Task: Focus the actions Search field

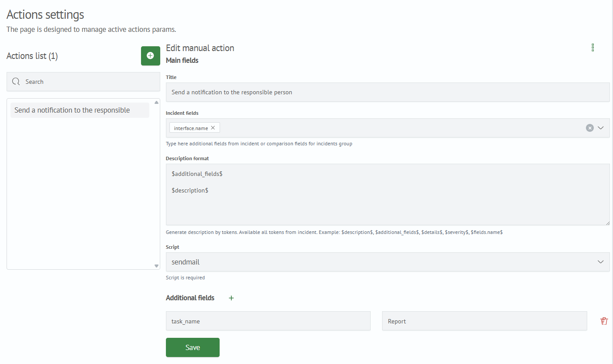Action: [x=83, y=82]
